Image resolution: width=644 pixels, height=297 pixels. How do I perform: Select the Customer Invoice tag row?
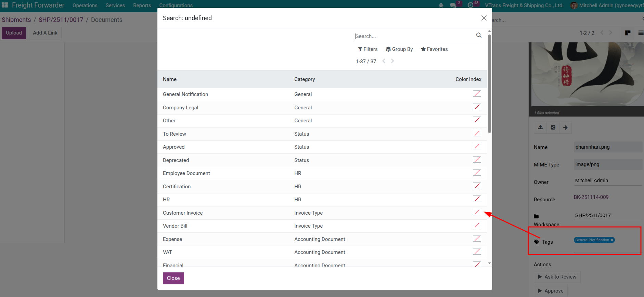(x=183, y=213)
